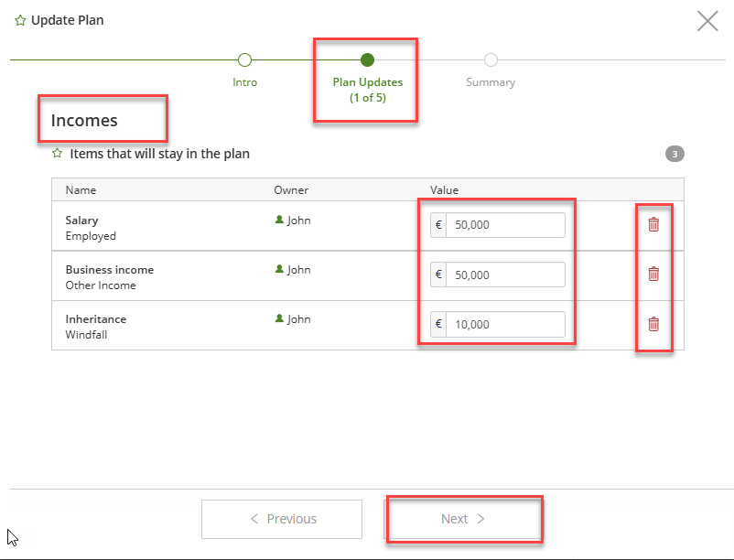
Task: Open the Summary step label
Action: [x=491, y=82]
